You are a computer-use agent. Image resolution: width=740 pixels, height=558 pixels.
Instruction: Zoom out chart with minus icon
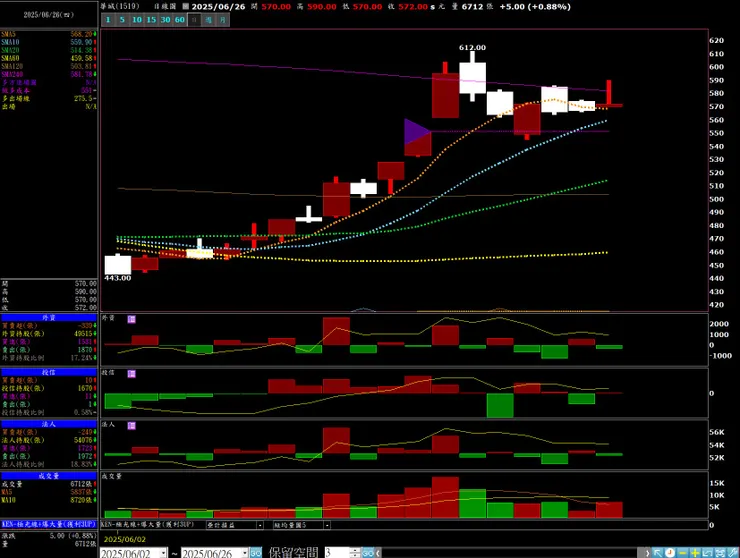682,553
